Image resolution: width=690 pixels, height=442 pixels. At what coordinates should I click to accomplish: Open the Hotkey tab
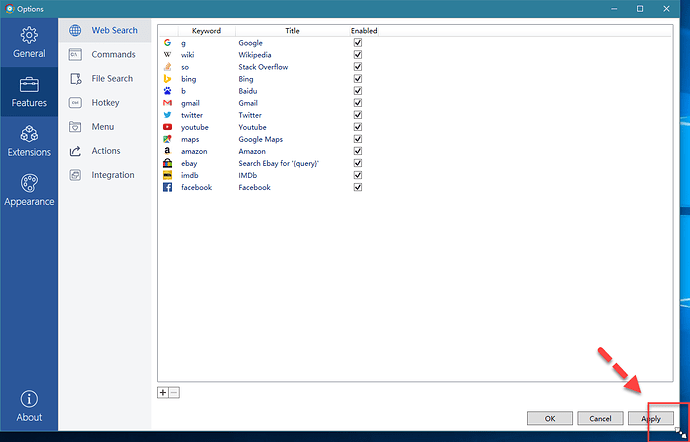[105, 103]
